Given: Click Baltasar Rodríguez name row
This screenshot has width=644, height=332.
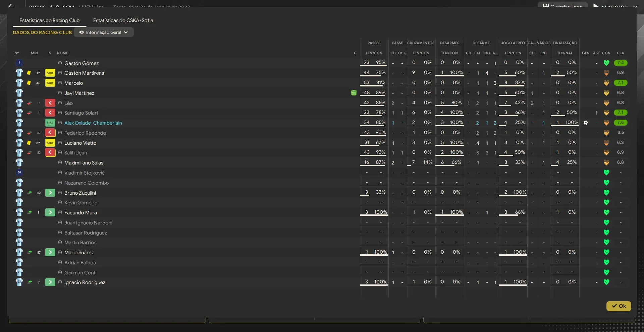Looking at the screenshot, I should click(x=86, y=233).
